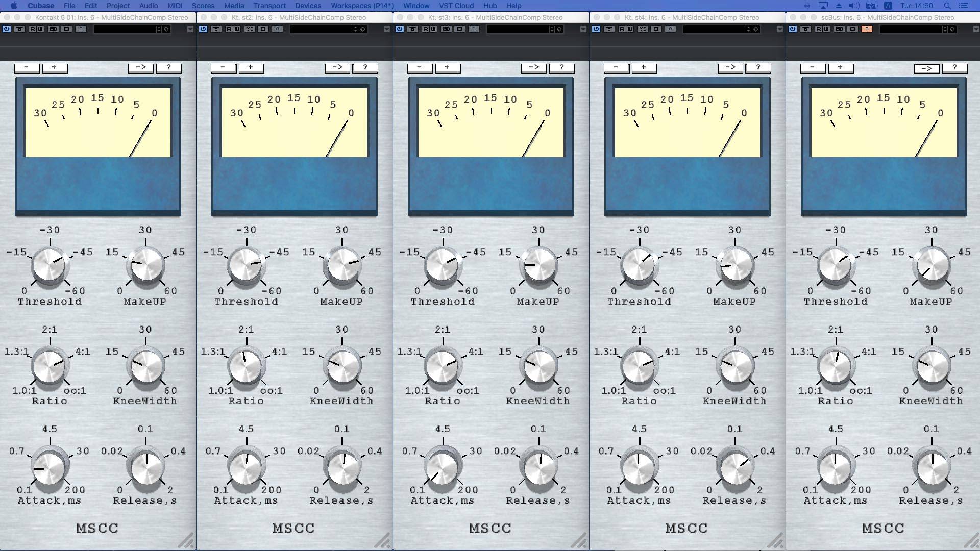
Task: Click the VU gain-reduction meter on Kt. st4
Action: 687,122
